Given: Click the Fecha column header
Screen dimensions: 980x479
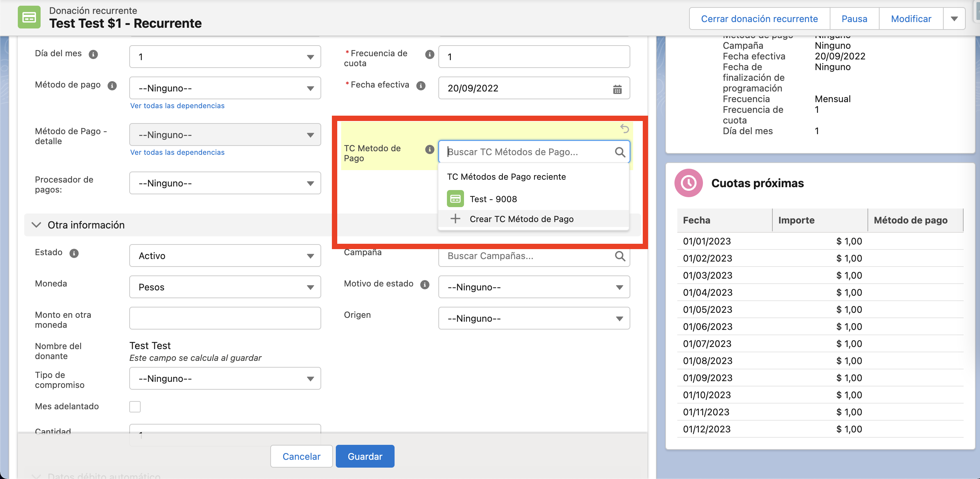Looking at the screenshot, I should tap(724, 220).
